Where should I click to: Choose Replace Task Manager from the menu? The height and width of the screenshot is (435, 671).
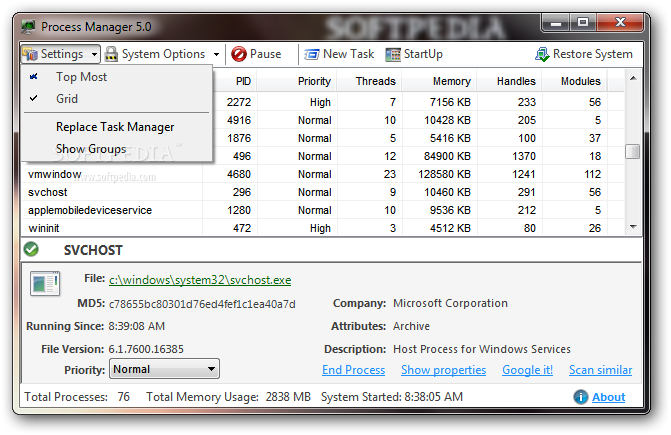click(x=115, y=127)
